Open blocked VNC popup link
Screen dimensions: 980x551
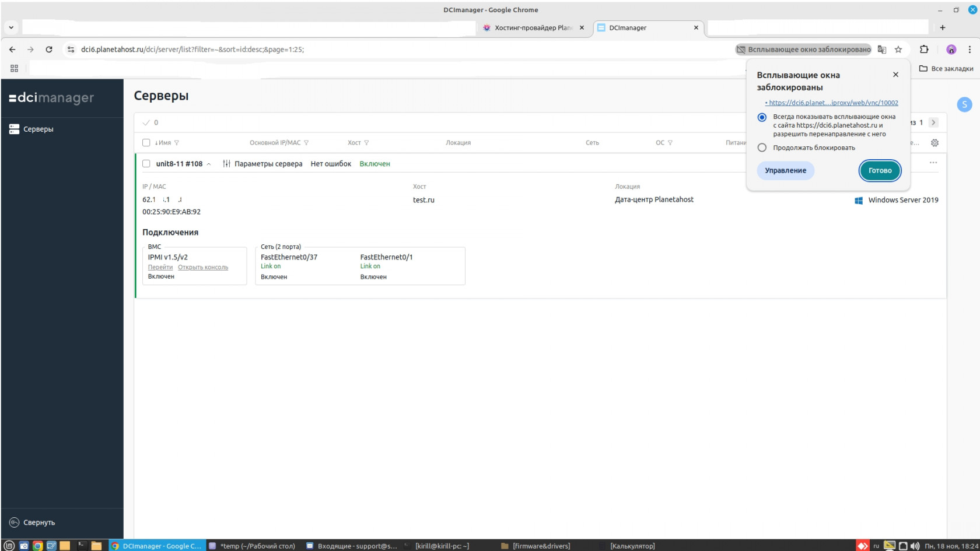click(833, 103)
